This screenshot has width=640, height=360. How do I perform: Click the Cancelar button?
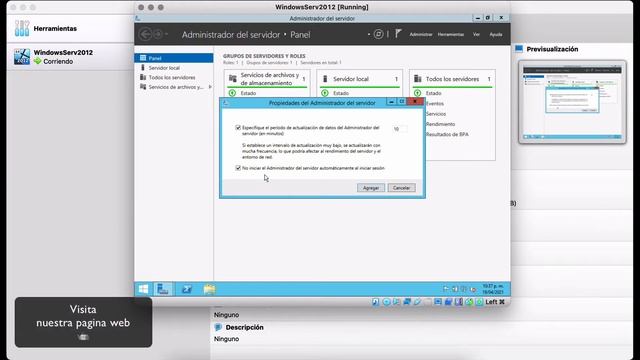(x=401, y=188)
